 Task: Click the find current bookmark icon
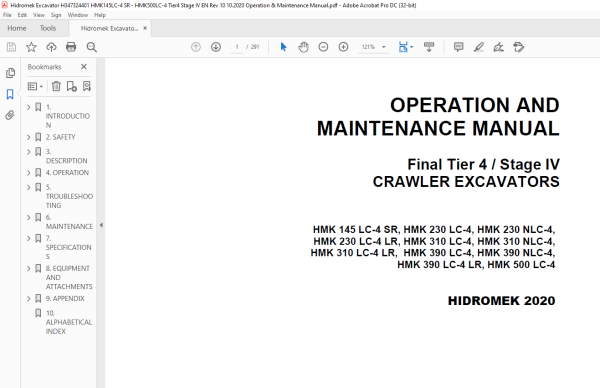click(x=87, y=86)
